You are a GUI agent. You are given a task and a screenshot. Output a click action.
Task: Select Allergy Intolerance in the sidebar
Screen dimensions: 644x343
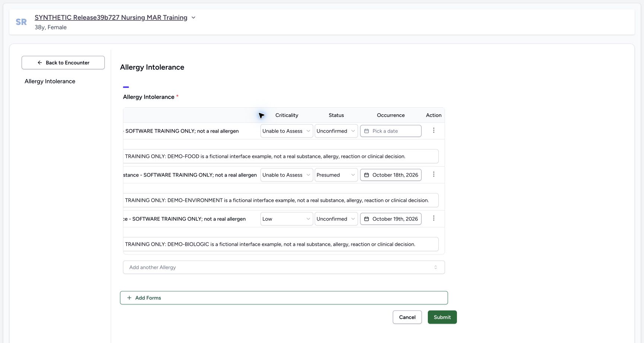coord(50,81)
